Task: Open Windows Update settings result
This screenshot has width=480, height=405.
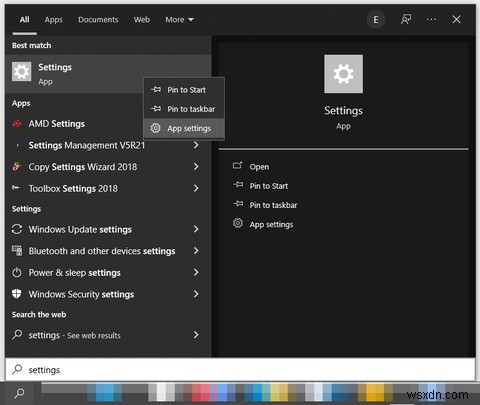Action: click(x=108, y=229)
